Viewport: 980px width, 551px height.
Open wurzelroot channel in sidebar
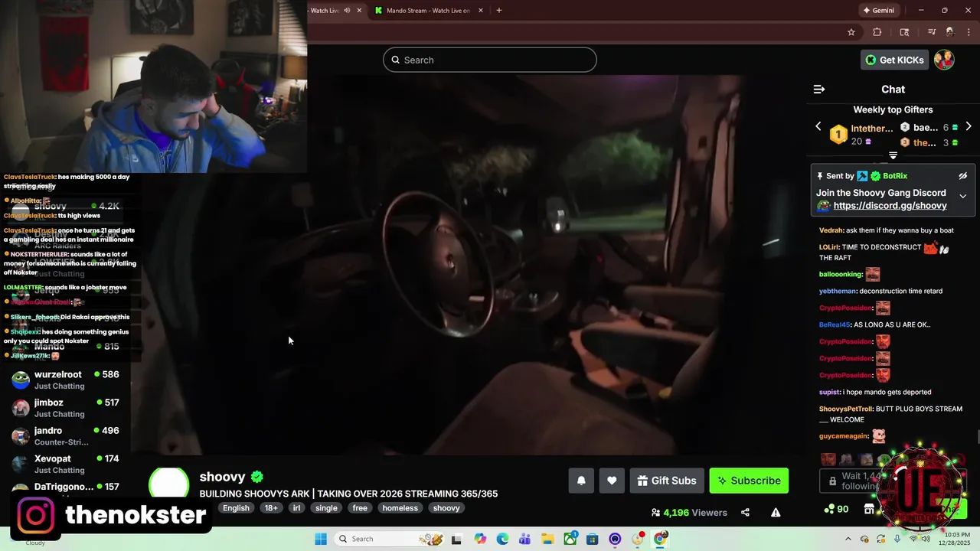[x=65, y=380]
